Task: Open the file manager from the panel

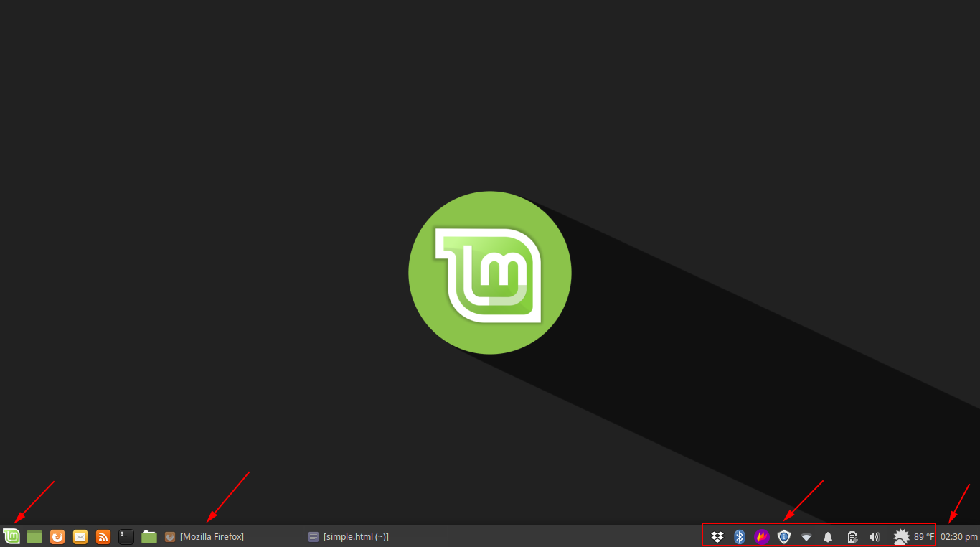Action: (149, 536)
